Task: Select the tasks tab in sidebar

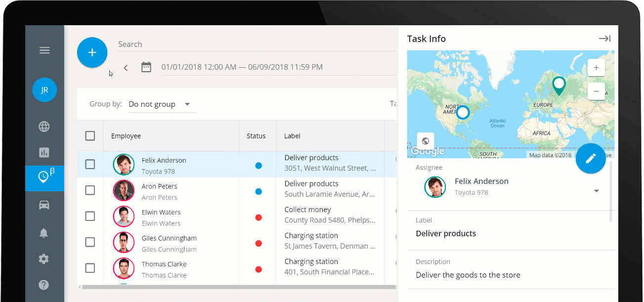Action: (x=44, y=178)
